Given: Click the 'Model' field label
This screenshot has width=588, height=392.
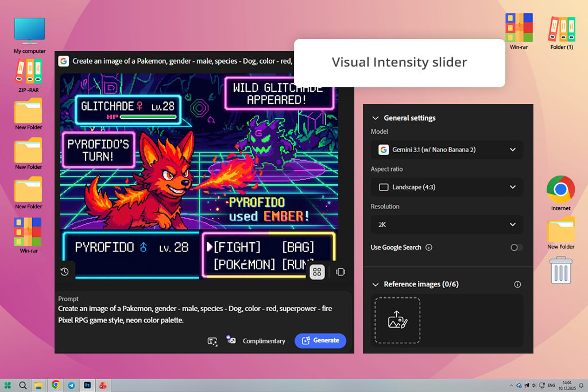Looking at the screenshot, I should coord(379,131).
